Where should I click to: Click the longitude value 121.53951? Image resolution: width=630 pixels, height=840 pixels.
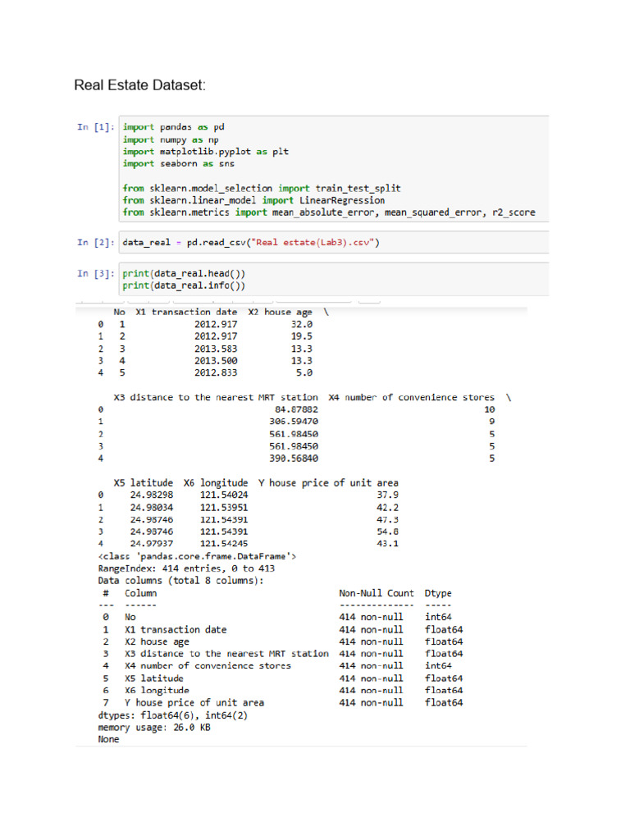[x=224, y=507]
